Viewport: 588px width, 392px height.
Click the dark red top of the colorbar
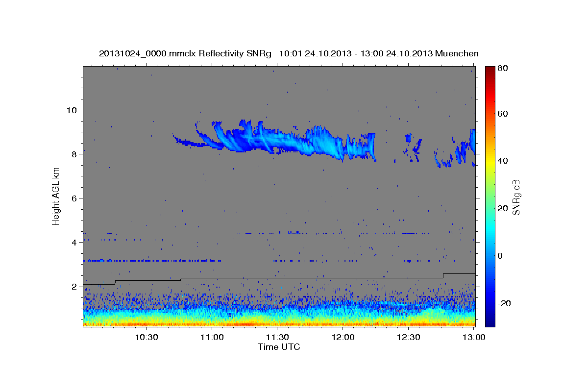(x=490, y=70)
